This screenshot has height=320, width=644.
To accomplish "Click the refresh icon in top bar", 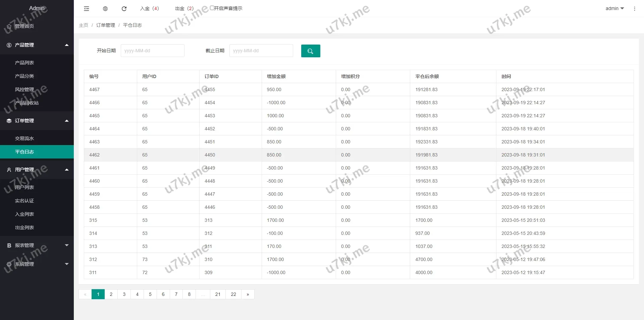I will [x=124, y=9].
